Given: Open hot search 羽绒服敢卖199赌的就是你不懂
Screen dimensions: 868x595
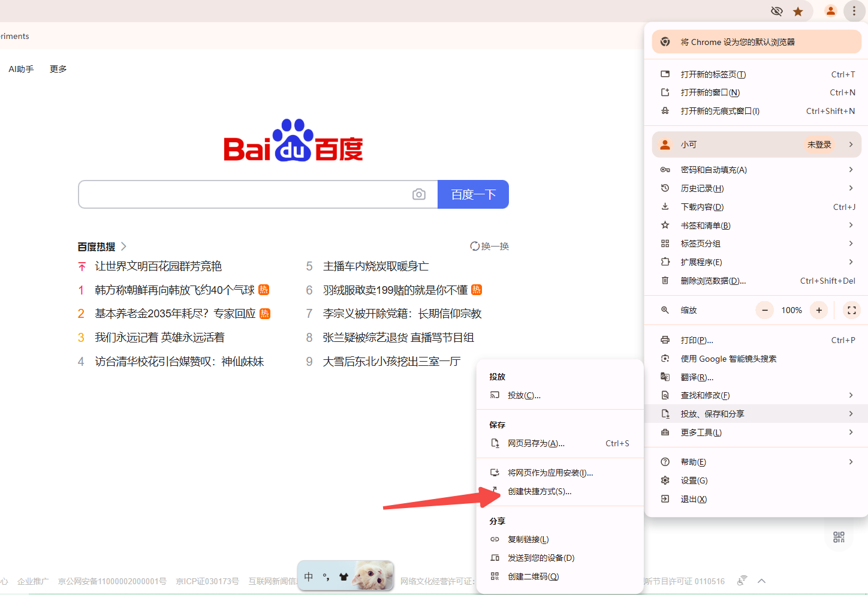Looking at the screenshot, I should (395, 290).
